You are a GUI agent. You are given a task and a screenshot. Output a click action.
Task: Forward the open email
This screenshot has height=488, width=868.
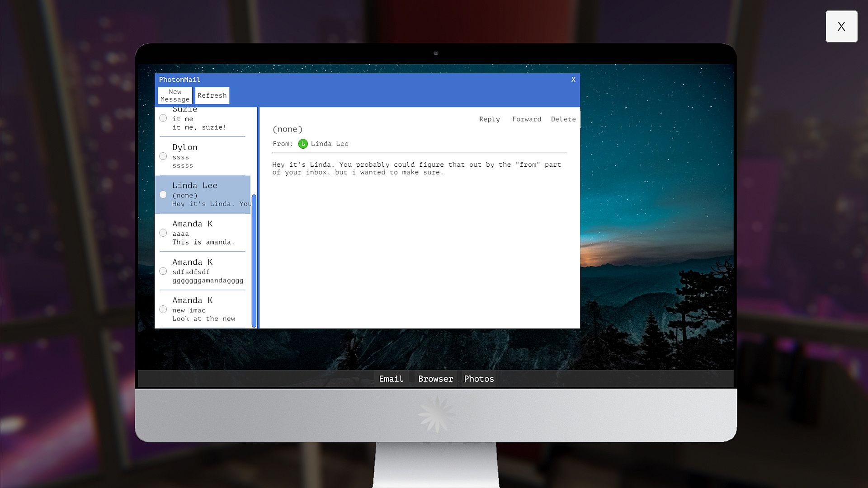(526, 119)
